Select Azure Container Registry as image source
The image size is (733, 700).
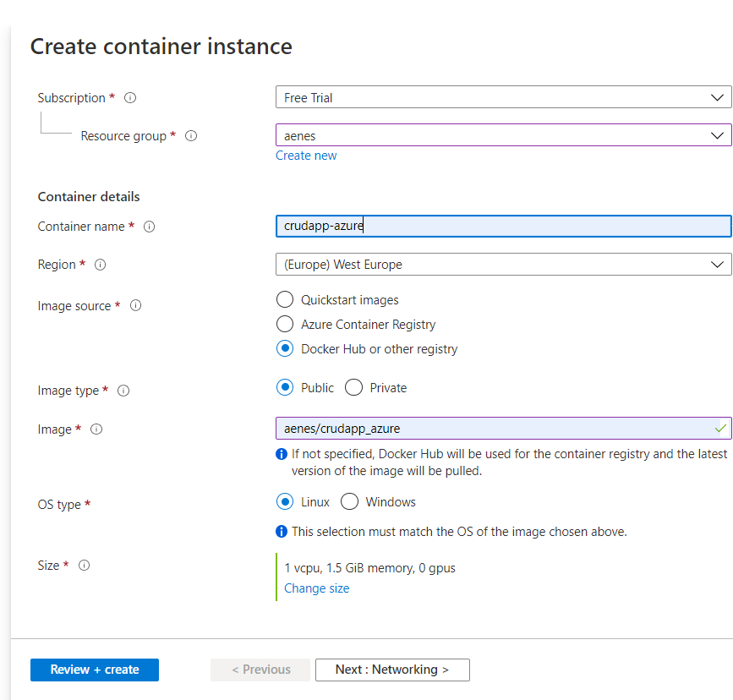(285, 324)
